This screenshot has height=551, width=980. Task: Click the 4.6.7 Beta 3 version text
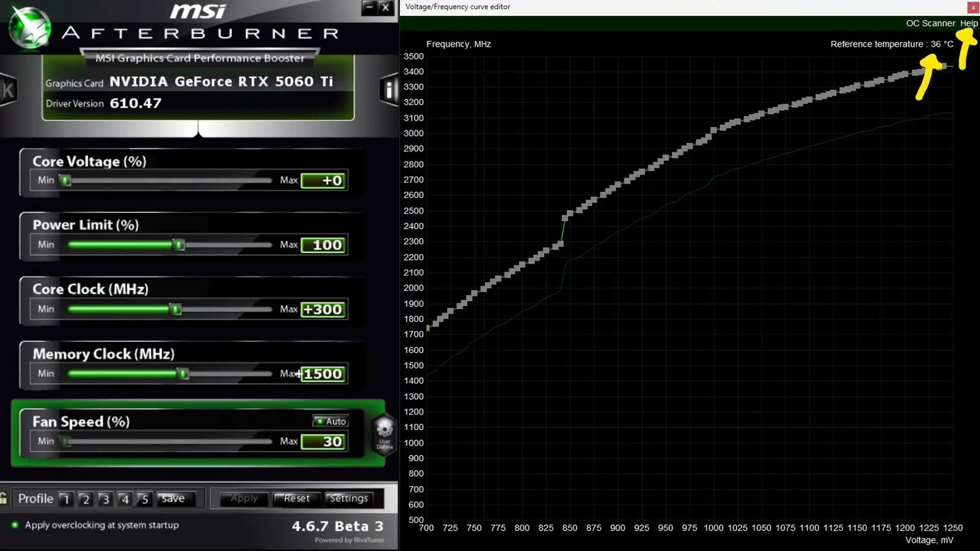click(x=337, y=526)
